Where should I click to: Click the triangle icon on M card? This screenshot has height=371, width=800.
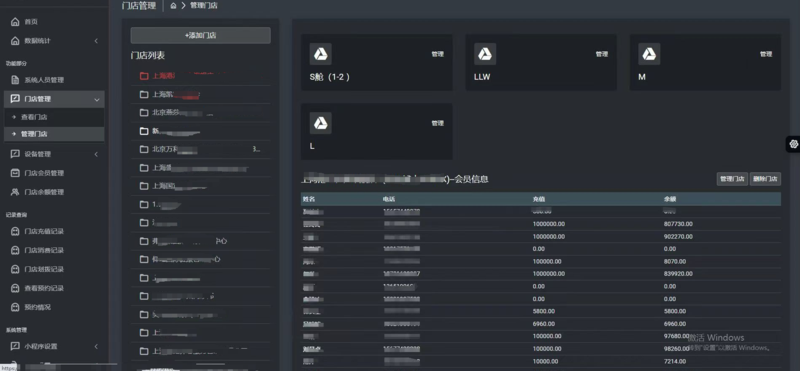click(649, 54)
